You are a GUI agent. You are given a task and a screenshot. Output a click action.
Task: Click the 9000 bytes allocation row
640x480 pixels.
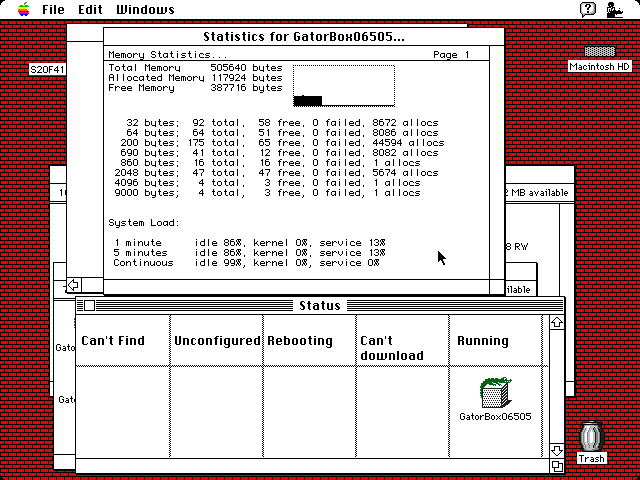tap(267, 193)
